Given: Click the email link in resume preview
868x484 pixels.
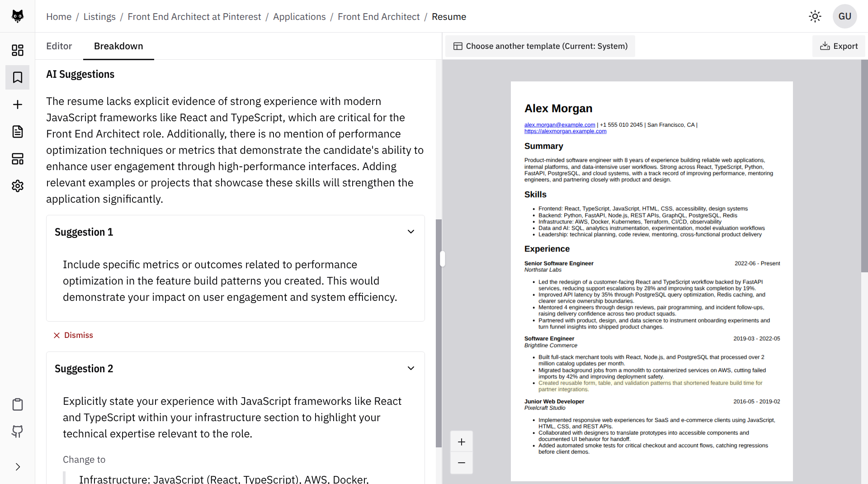Looking at the screenshot, I should click(560, 125).
